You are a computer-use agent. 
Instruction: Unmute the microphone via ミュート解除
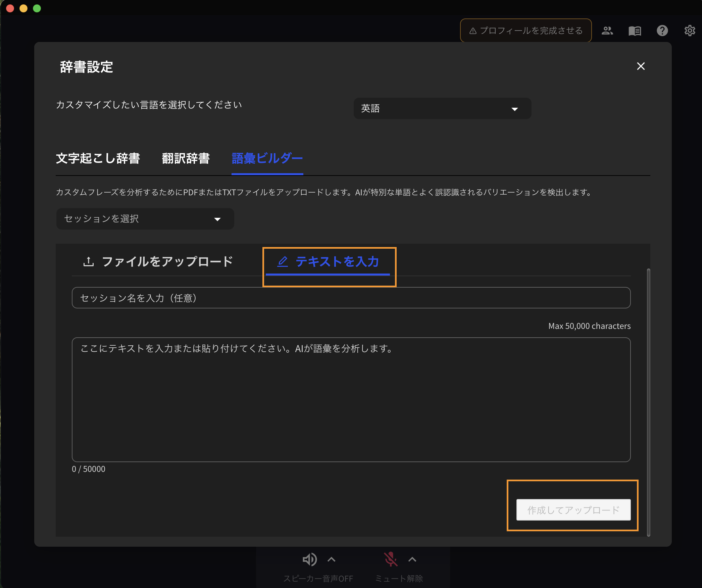click(399, 579)
